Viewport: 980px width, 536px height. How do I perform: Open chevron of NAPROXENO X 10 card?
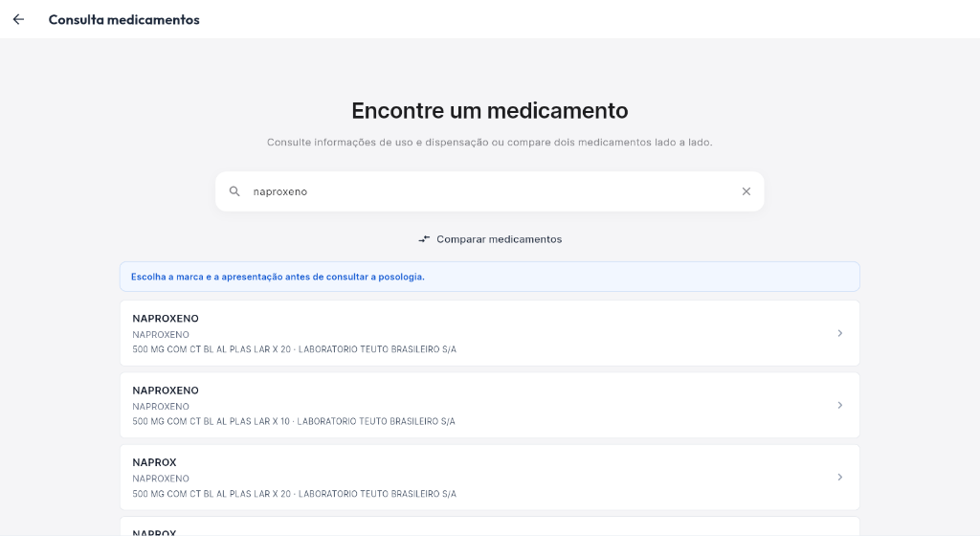click(840, 406)
